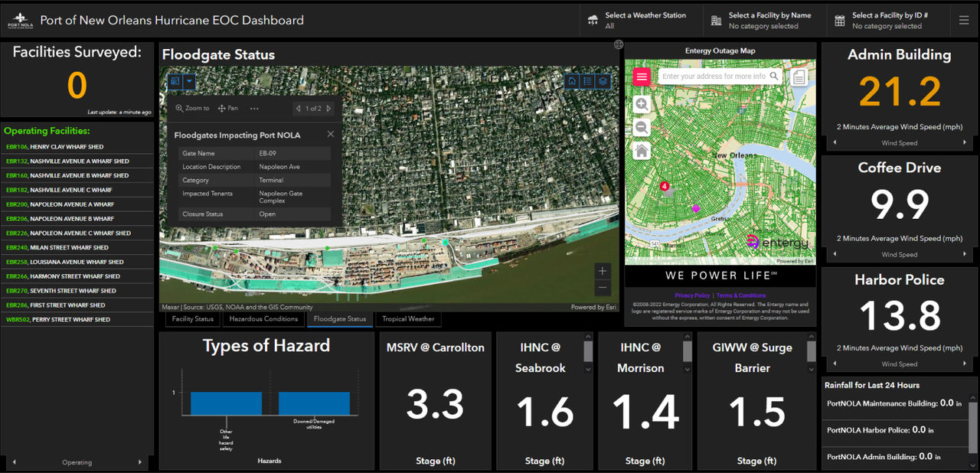Select EBR258 Louisiana Avenue Wharf Shed

click(77, 262)
